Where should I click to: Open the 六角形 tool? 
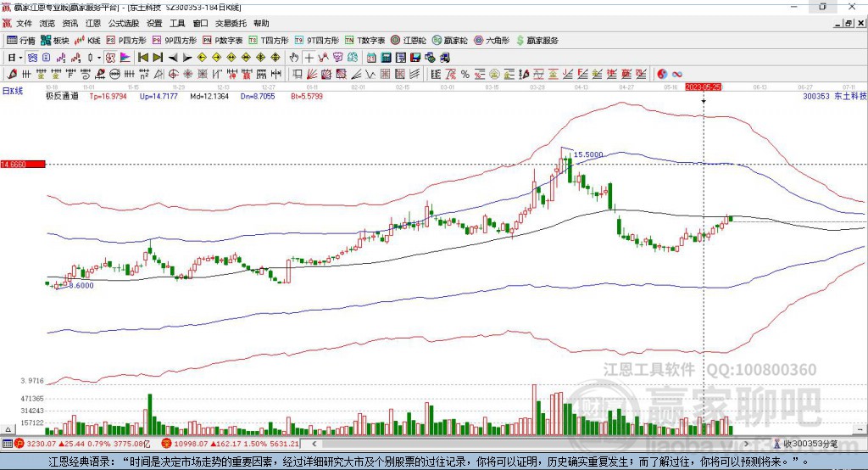[492, 41]
